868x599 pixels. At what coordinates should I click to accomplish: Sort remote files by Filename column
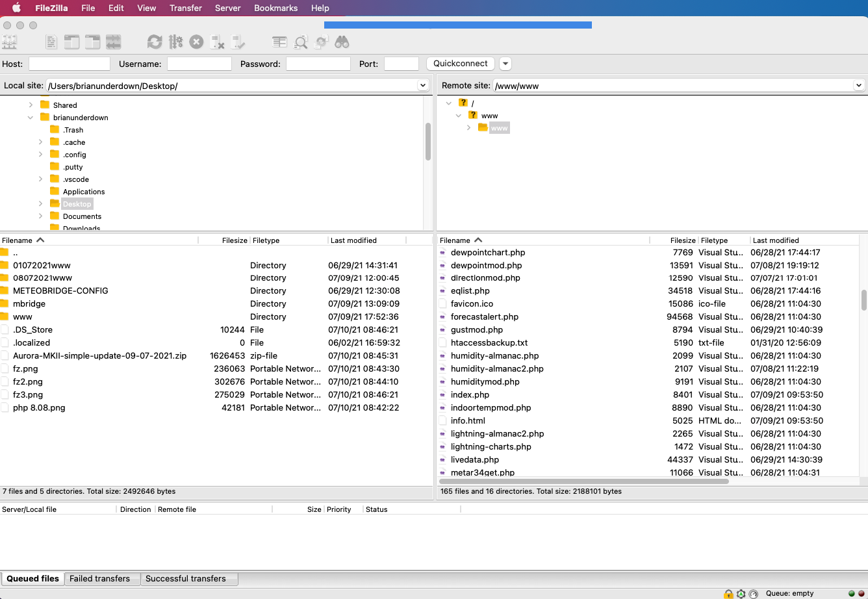(543, 240)
